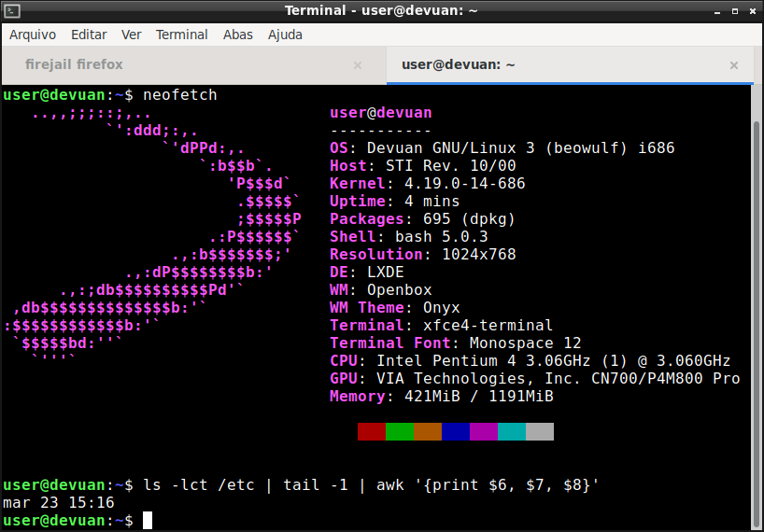764x532 pixels.
Task: Open the Abas menu
Action: (238, 35)
